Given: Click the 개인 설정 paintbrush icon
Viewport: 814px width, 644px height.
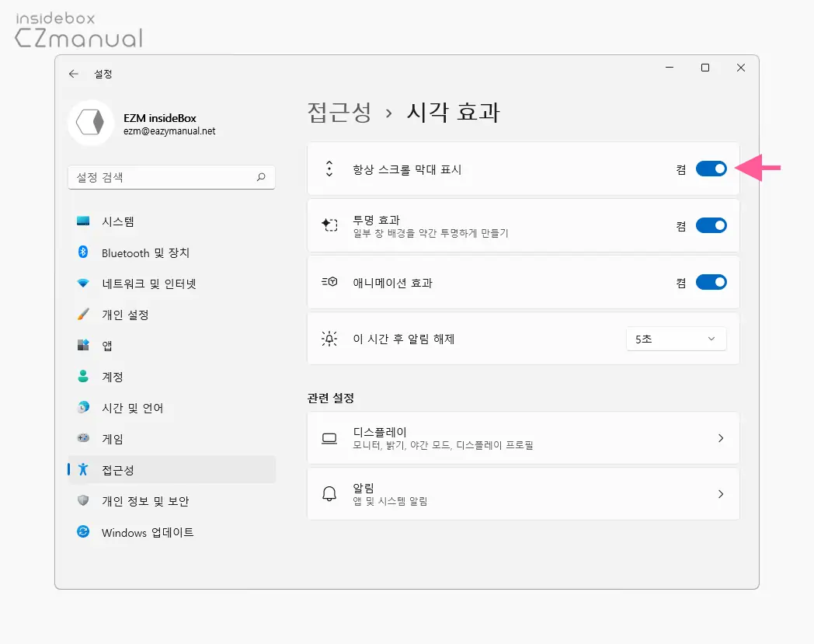Looking at the screenshot, I should 83,314.
